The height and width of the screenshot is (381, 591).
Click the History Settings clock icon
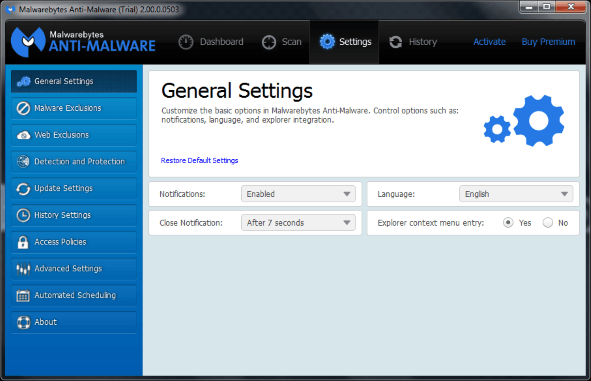[x=23, y=215]
